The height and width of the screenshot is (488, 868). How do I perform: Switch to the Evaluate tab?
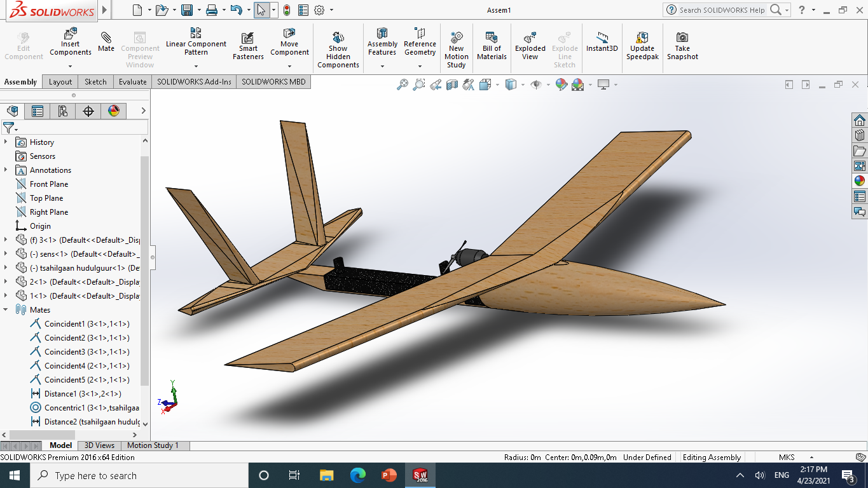pyautogui.click(x=132, y=81)
